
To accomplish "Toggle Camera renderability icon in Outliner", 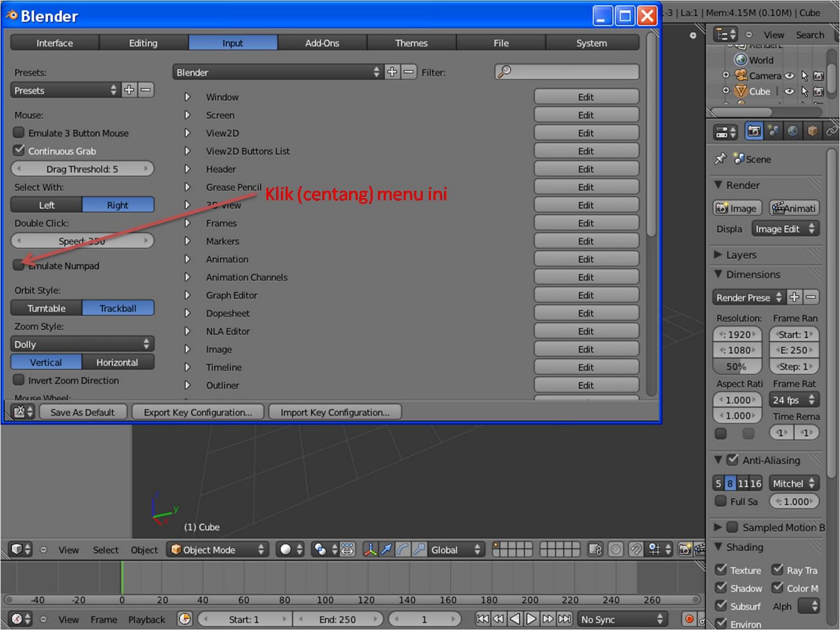I will click(x=818, y=76).
